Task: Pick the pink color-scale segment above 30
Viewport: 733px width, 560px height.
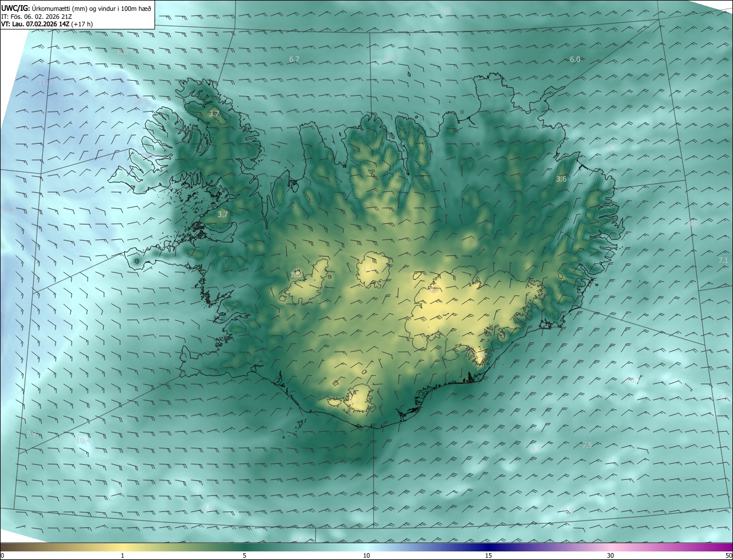Action: click(x=610, y=547)
